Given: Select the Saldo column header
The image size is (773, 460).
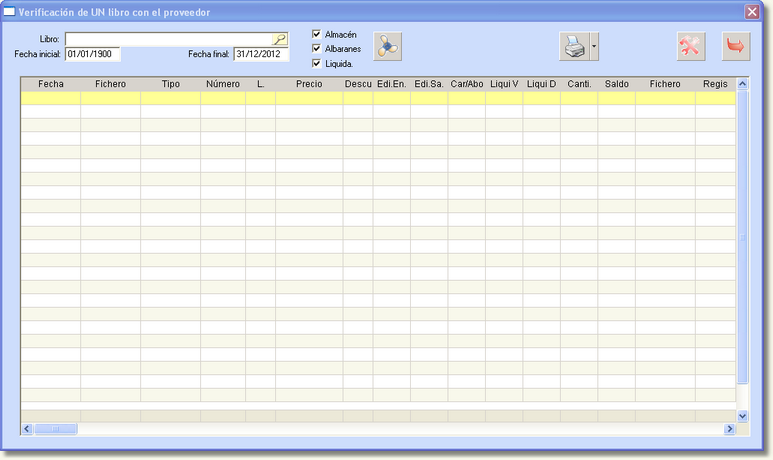Looking at the screenshot, I should (x=616, y=84).
